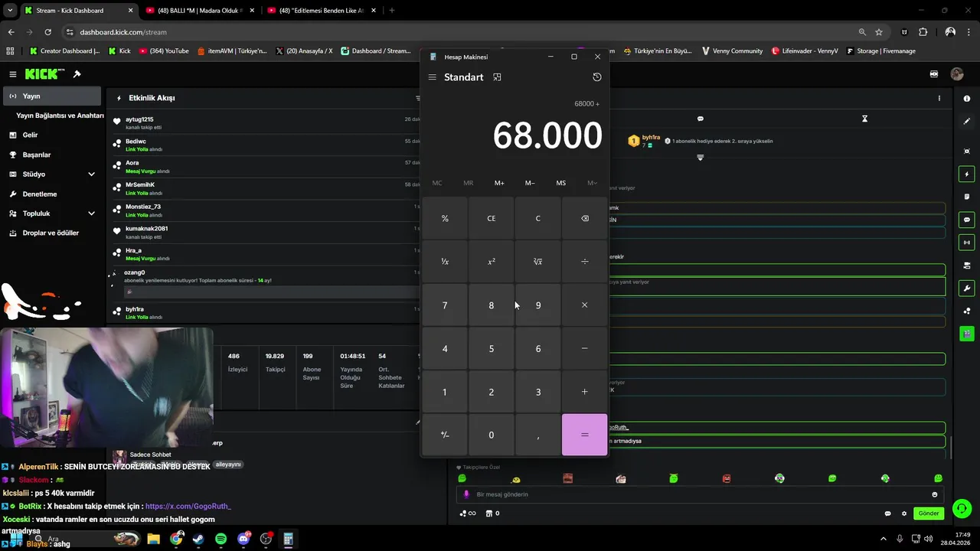Click the M+ memory add button
This screenshot has height=551, width=980.
pyautogui.click(x=499, y=183)
